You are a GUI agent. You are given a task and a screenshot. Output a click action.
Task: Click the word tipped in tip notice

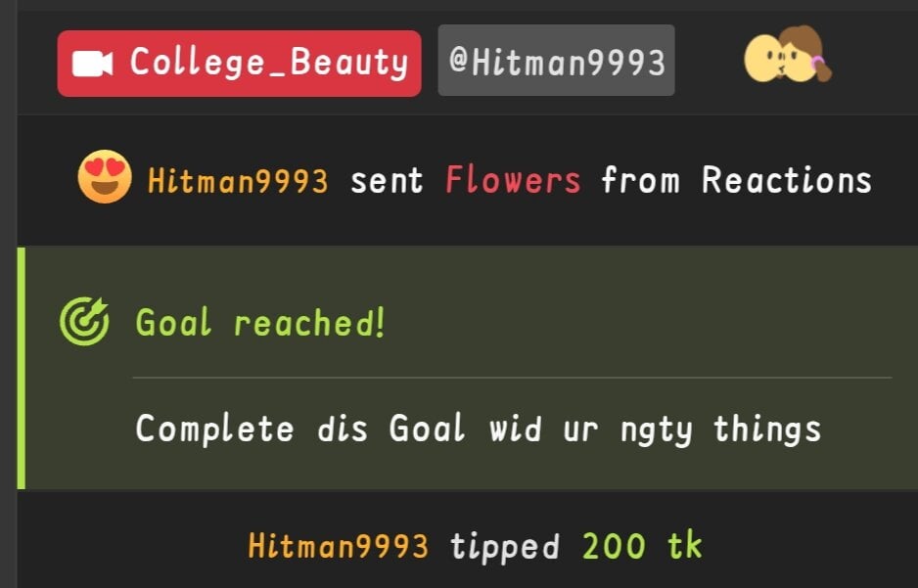(x=505, y=547)
